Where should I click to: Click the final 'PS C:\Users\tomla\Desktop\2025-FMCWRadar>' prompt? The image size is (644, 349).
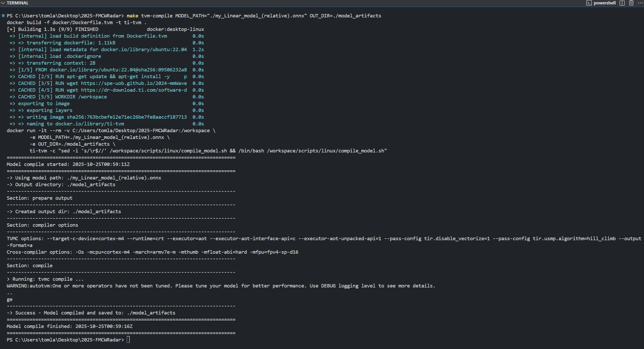click(x=65, y=340)
